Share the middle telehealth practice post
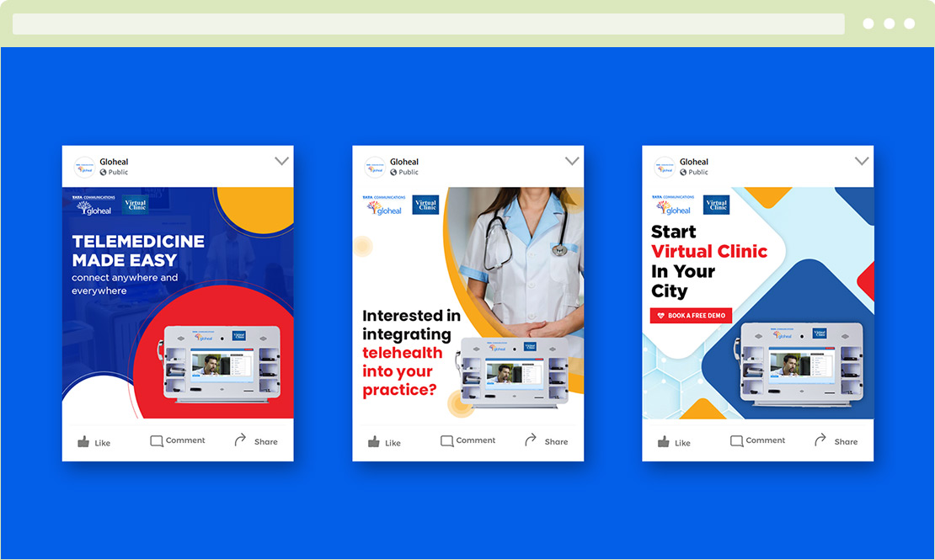 [x=531, y=440]
